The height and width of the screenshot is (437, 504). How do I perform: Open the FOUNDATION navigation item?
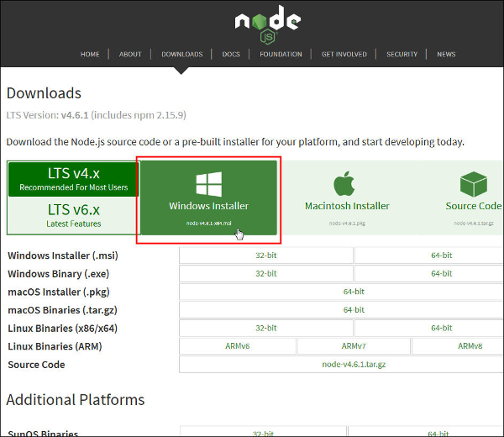point(281,55)
